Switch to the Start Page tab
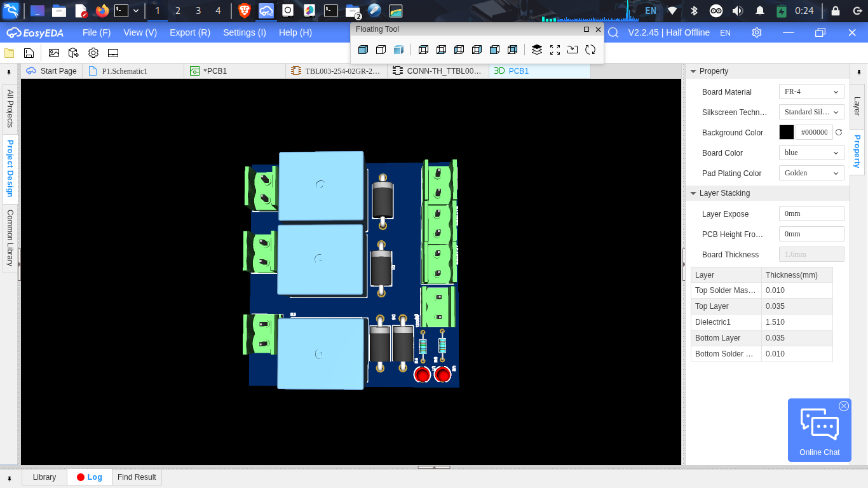 [51, 71]
